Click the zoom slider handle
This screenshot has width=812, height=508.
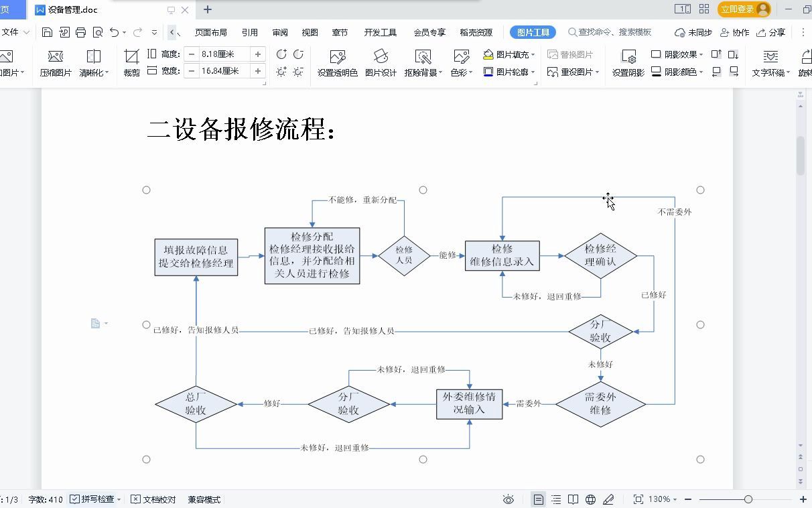coord(748,499)
